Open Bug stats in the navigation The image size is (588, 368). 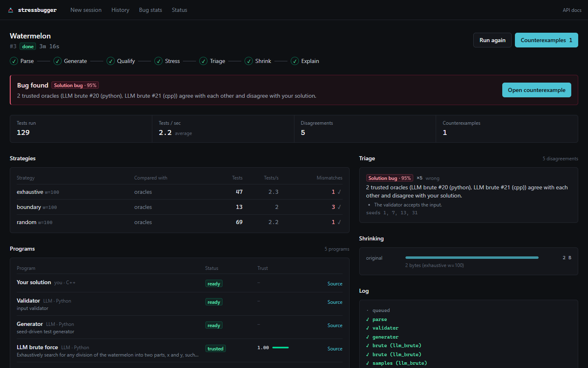click(x=151, y=10)
